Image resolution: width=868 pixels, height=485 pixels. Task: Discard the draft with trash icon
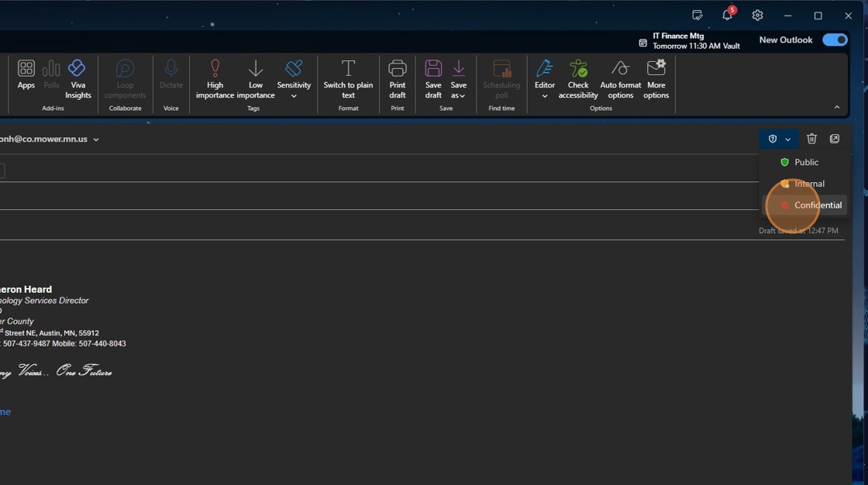pyautogui.click(x=811, y=139)
